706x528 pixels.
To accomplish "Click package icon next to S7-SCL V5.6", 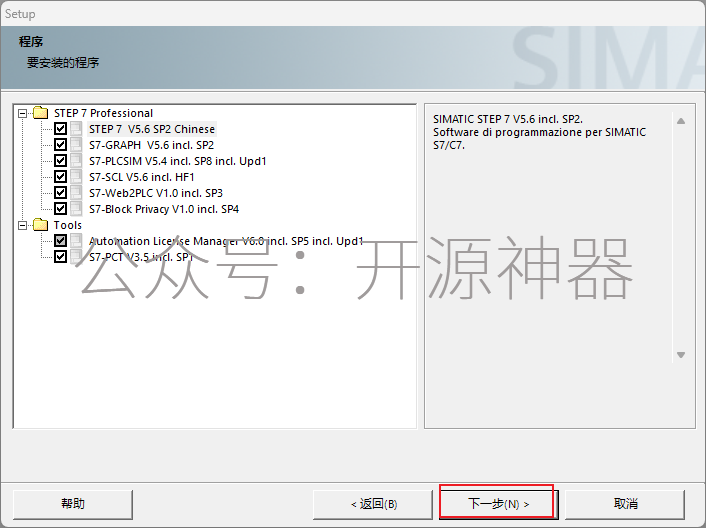I will coord(76,177).
